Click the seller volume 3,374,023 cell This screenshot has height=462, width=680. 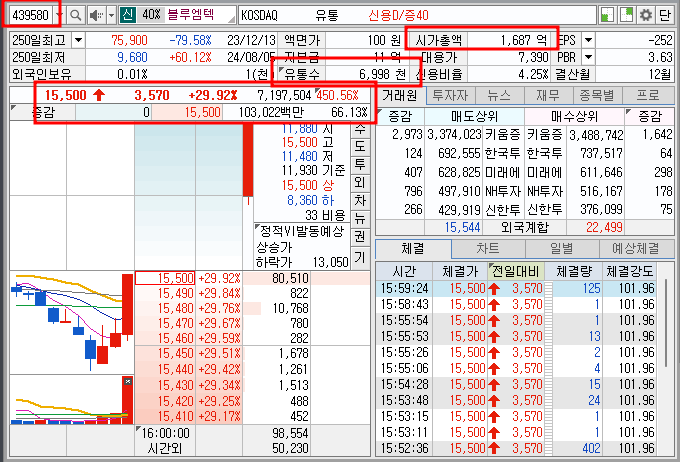click(454, 134)
